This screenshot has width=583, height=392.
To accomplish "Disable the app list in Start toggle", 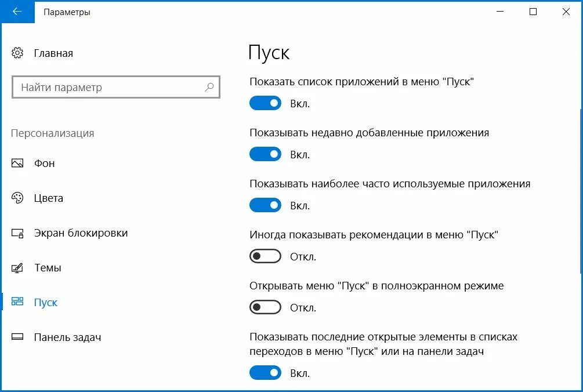I will [265, 103].
